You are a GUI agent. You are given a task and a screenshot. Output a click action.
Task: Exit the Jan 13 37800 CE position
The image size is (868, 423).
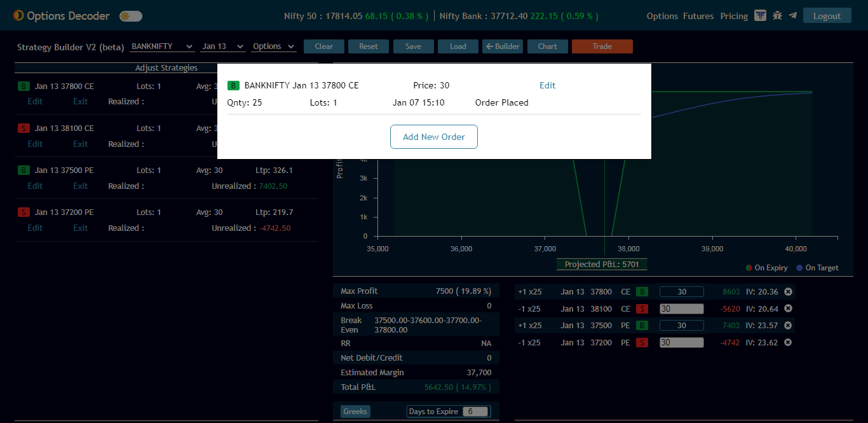pyautogui.click(x=81, y=102)
